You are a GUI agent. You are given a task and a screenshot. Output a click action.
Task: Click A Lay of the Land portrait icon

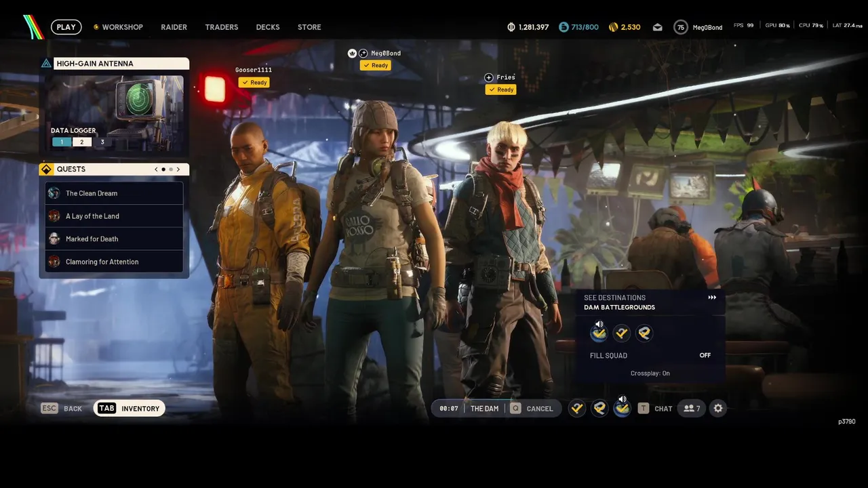click(x=54, y=216)
